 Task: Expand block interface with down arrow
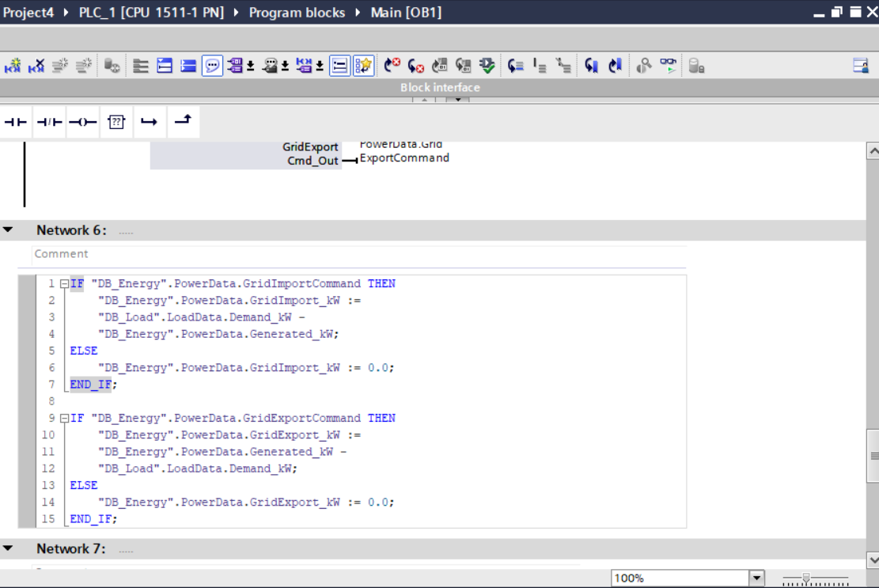[x=458, y=100]
